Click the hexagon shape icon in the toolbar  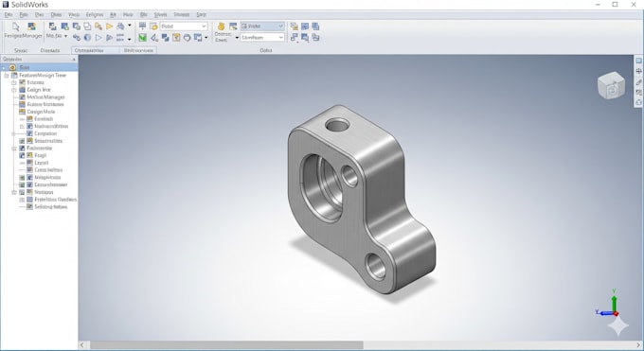point(187,38)
